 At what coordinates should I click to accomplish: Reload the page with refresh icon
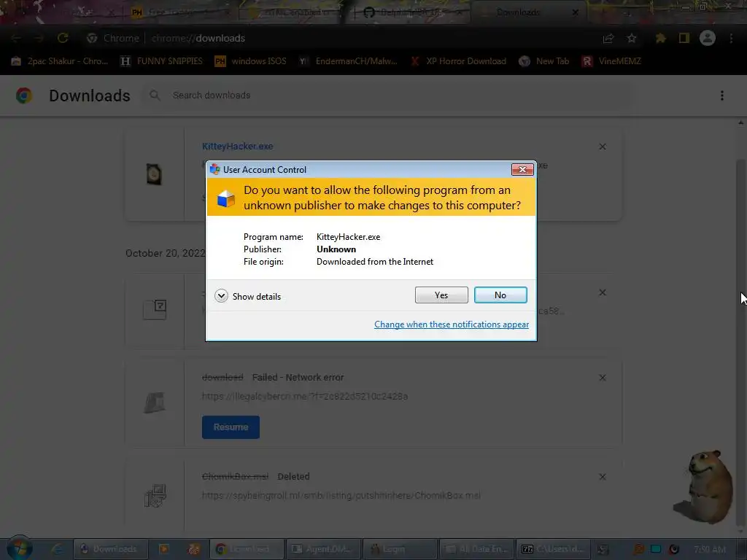click(63, 38)
